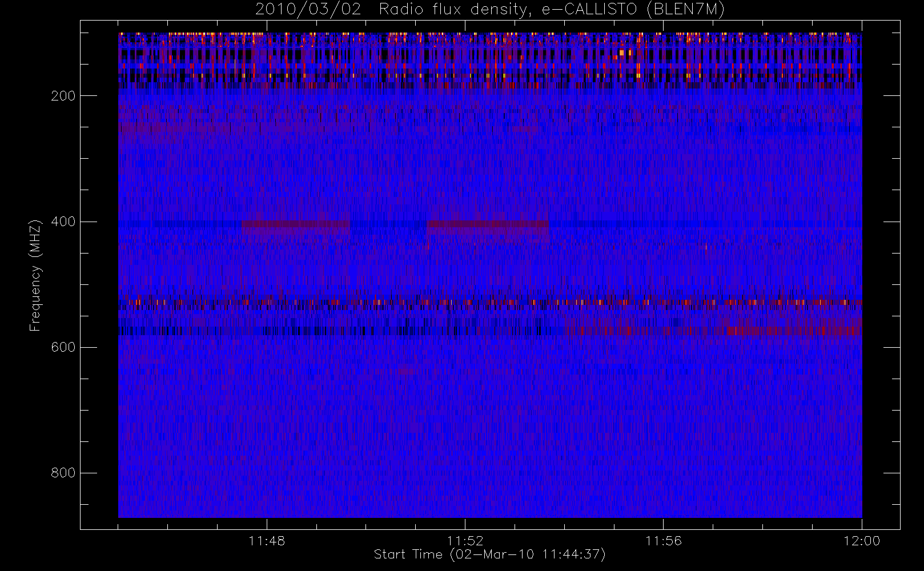Click the 600 frequency tick label
The width and height of the screenshot is (924, 571).
(63, 347)
